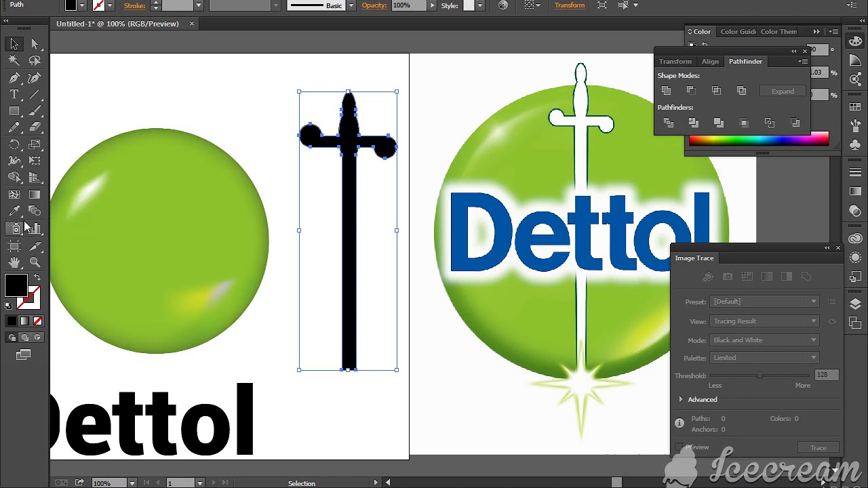
Task: Open Image Trace Palette dropdown
Action: click(x=765, y=358)
